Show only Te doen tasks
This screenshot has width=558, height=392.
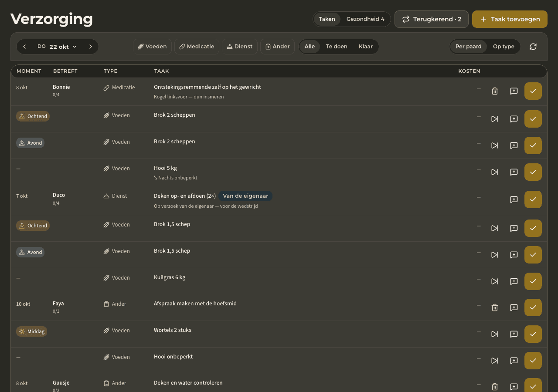pyautogui.click(x=337, y=47)
